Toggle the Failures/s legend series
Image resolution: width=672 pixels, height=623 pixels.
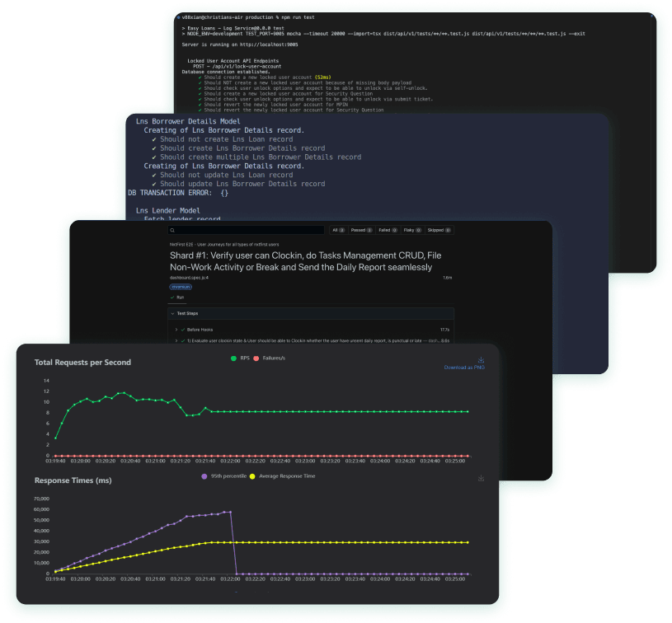269,358
